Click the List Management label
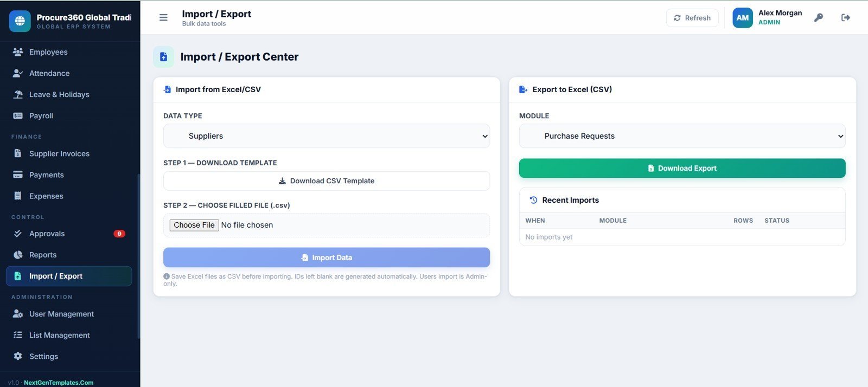868x387 pixels. coord(60,335)
